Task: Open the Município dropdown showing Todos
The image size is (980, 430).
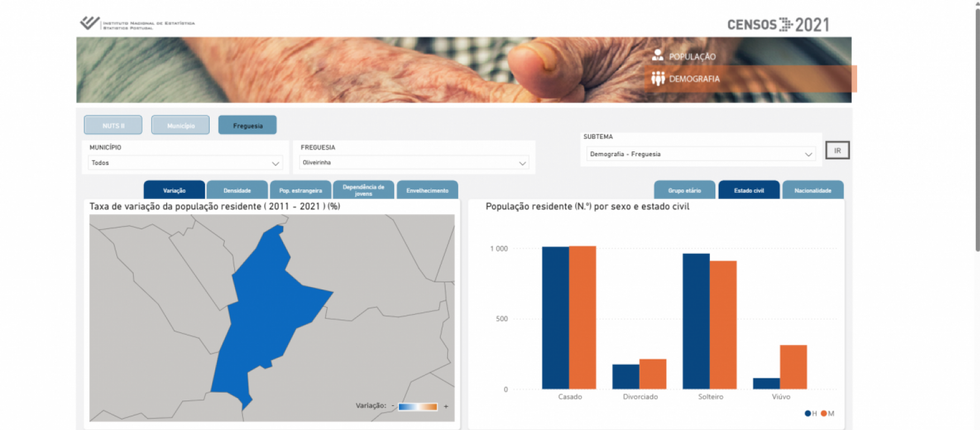Action: pyautogui.click(x=185, y=163)
